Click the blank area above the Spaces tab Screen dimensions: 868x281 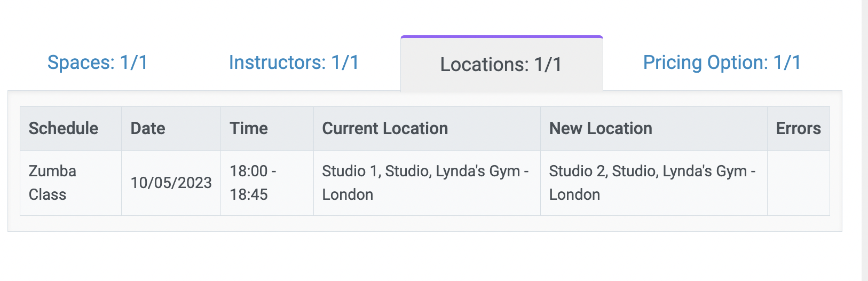click(x=97, y=24)
